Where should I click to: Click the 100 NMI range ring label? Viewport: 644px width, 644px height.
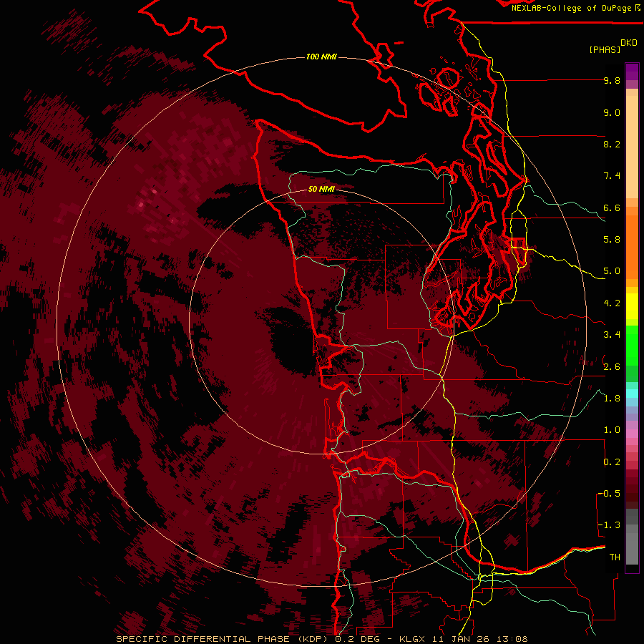click(321, 57)
